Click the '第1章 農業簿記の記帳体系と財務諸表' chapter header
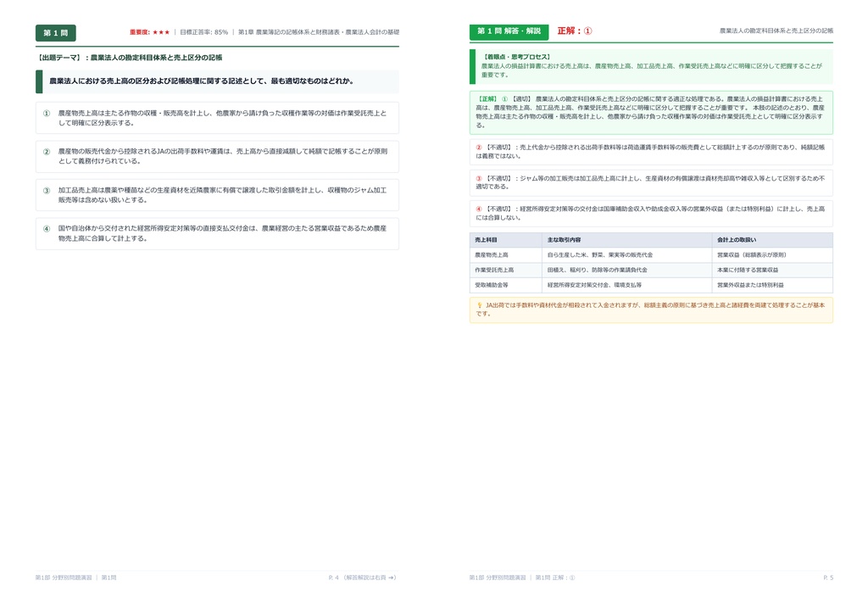868x614 pixels. click(319, 32)
